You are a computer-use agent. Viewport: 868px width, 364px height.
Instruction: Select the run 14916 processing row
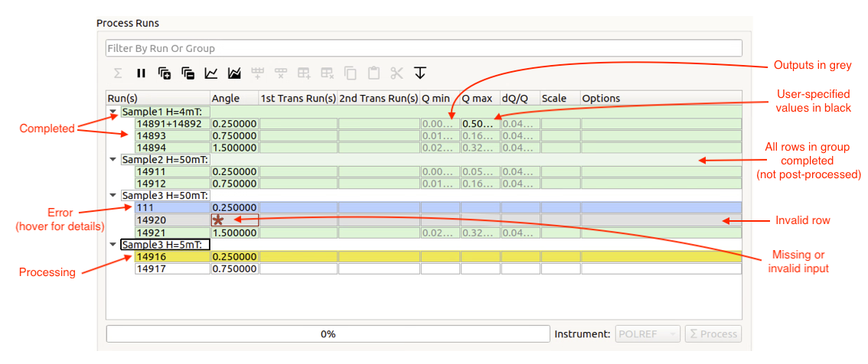[171, 257]
